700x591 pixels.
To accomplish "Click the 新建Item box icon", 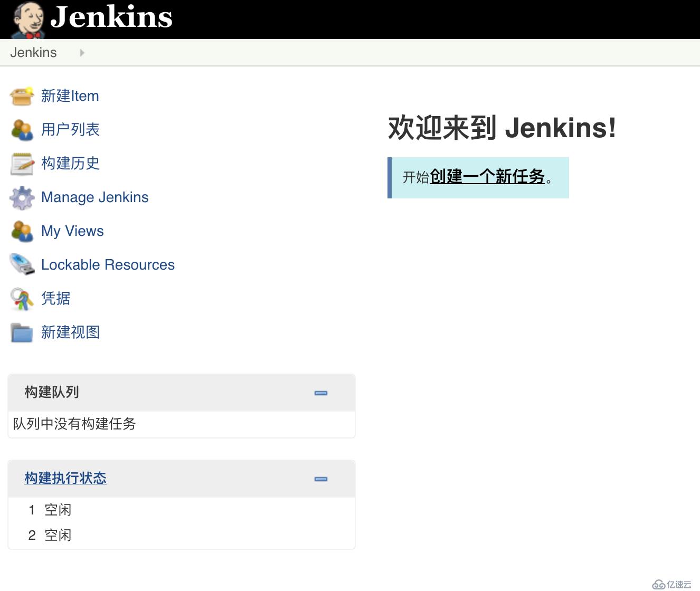I will click(22, 96).
